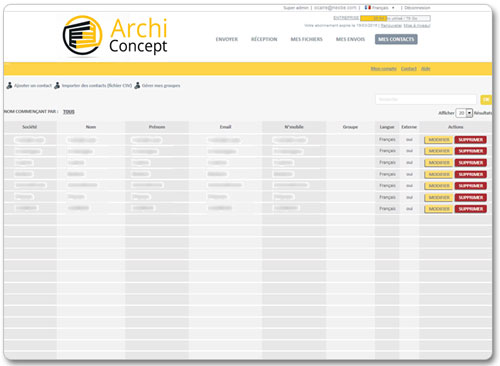Sort by Nom column header
The image size is (500, 366).
tap(91, 127)
